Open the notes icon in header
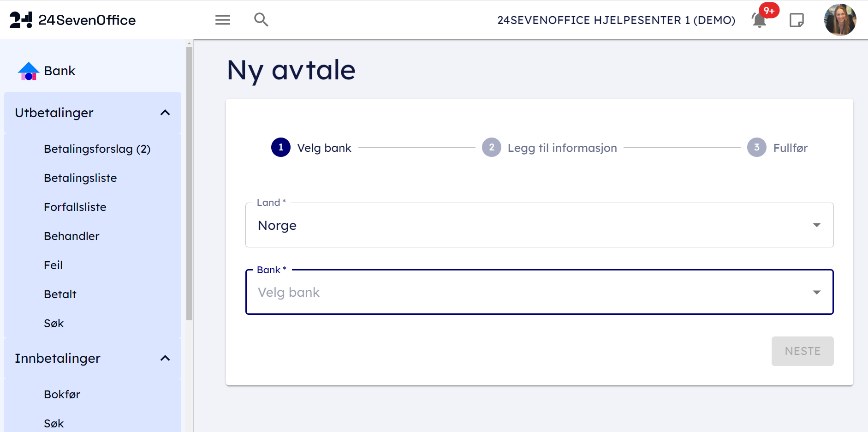The width and height of the screenshot is (868, 432). pyautogui.click(x=797, y=20)
